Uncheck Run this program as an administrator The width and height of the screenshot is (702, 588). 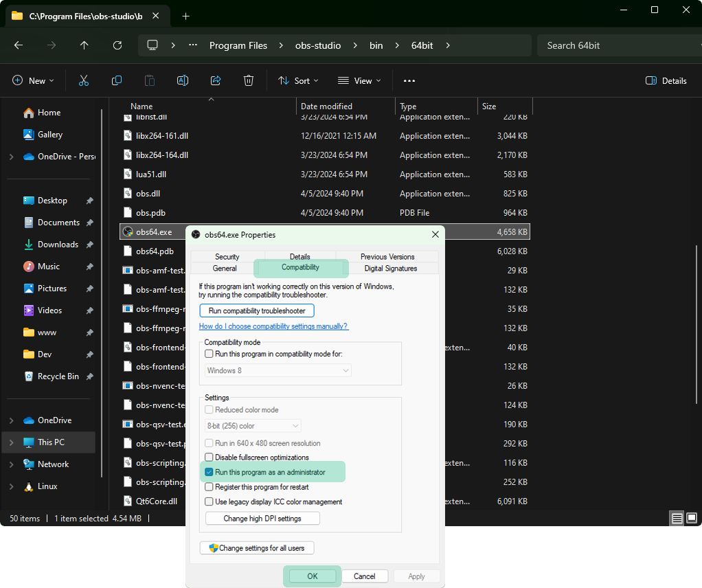[210, 473]
